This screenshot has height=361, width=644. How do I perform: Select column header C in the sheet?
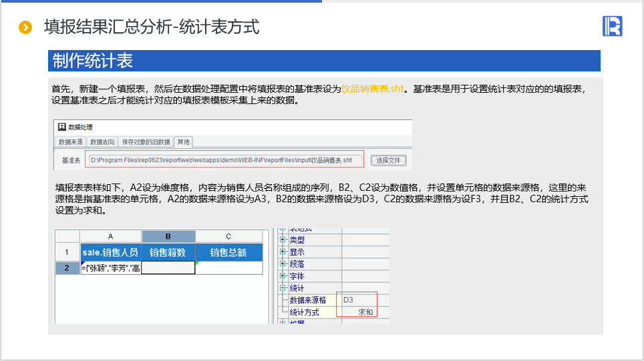coord(228,236)
